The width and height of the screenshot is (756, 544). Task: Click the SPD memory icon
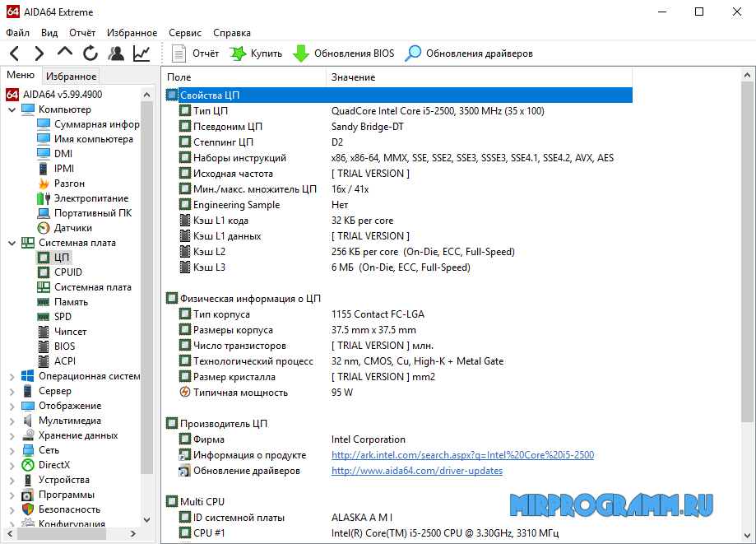click(x=44, y=317)
